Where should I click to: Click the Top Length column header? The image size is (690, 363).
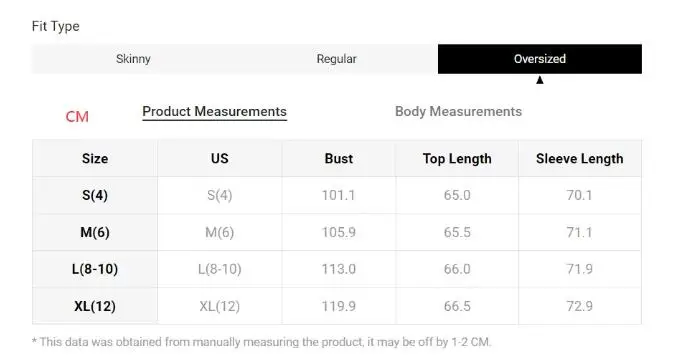[457, 158]
